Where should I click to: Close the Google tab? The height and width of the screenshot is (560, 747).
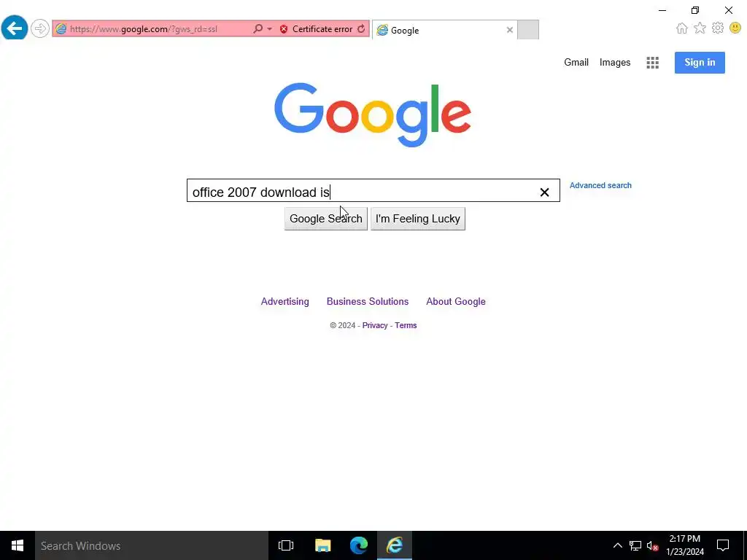(x=510, y=30)
